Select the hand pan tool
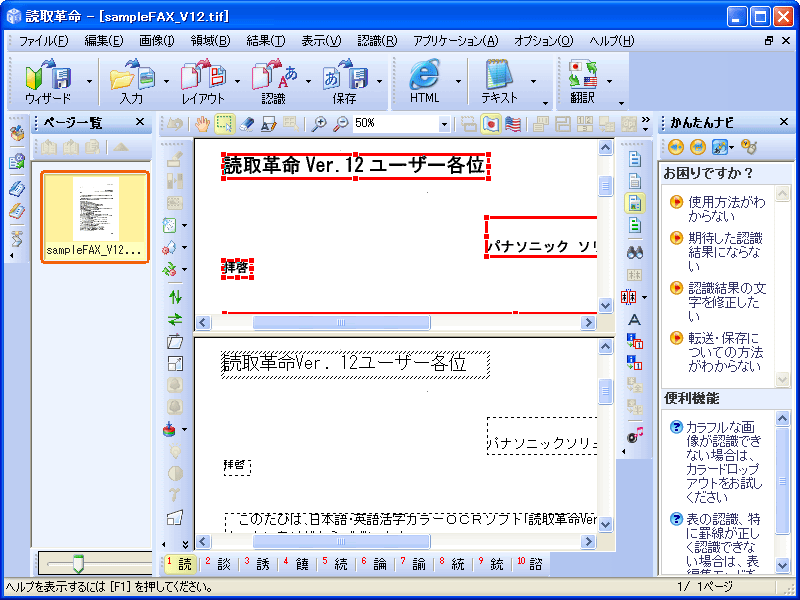800x600 pixels. pos(203,123)
